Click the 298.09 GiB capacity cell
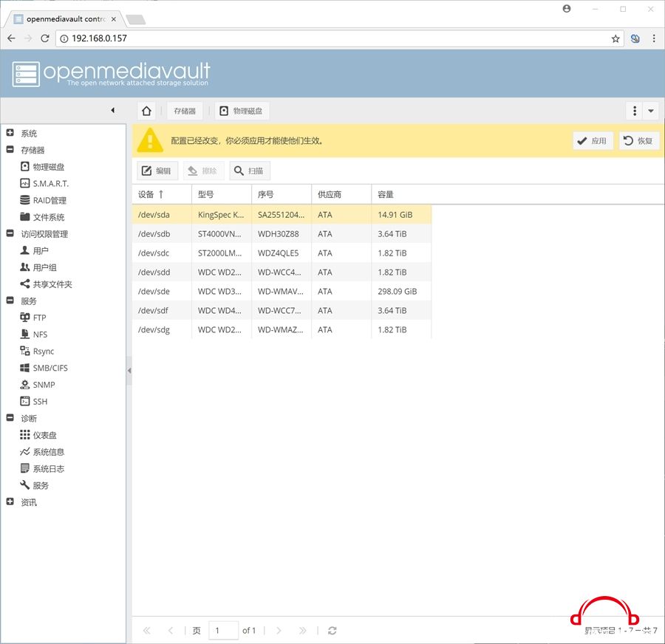This screenshot has height=644, width=665. [x=401, y=291]
